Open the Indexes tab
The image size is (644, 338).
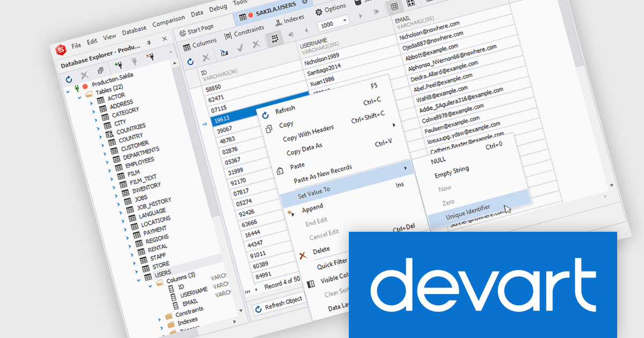pyautogui.click(x=289, y=20)
